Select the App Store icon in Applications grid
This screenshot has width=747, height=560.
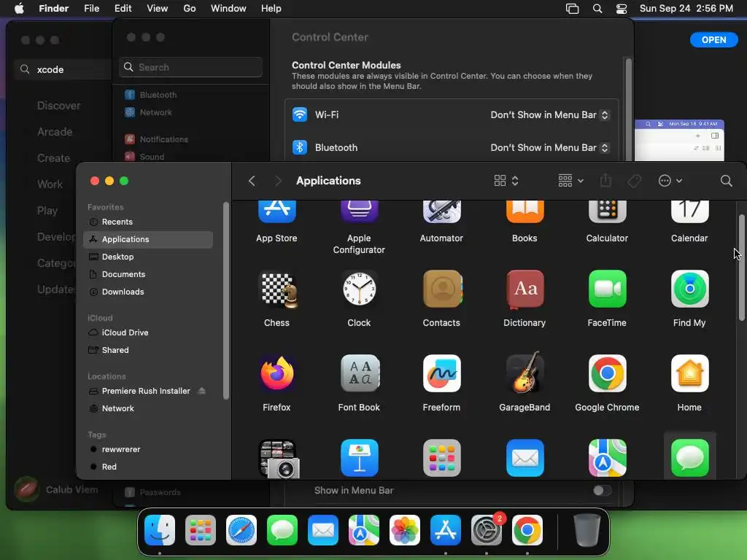click(276, 212)
